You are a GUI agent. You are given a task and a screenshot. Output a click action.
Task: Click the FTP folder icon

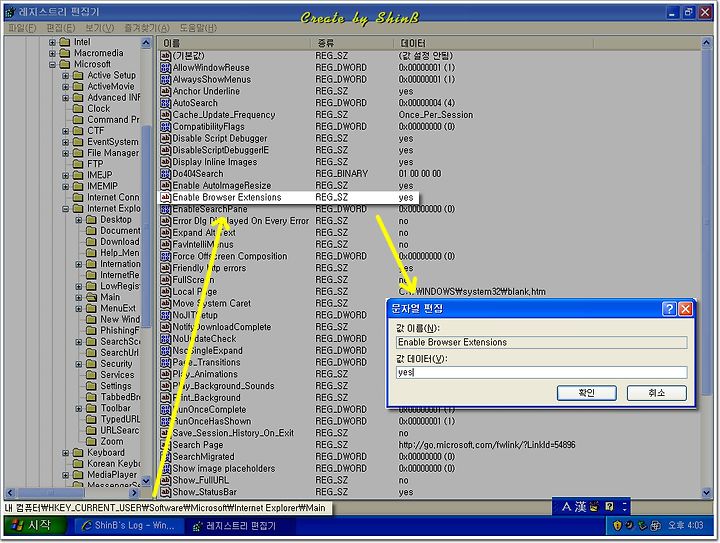[78, 164]
